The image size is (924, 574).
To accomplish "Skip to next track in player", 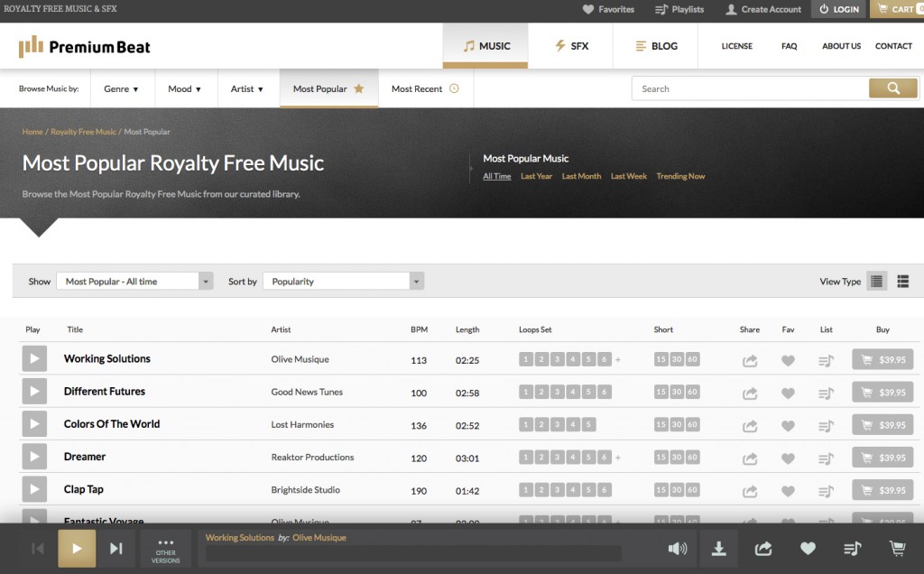I will pos(116,549).
